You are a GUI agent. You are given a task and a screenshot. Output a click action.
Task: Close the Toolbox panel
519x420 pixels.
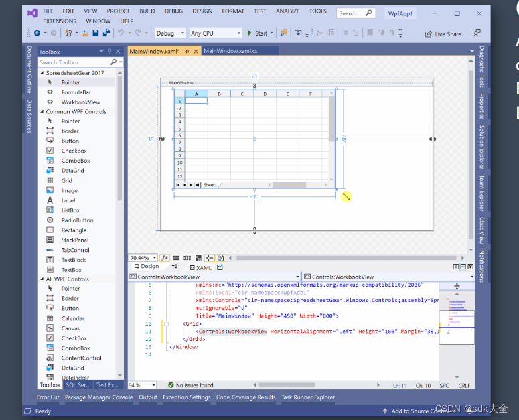point(118,52)
